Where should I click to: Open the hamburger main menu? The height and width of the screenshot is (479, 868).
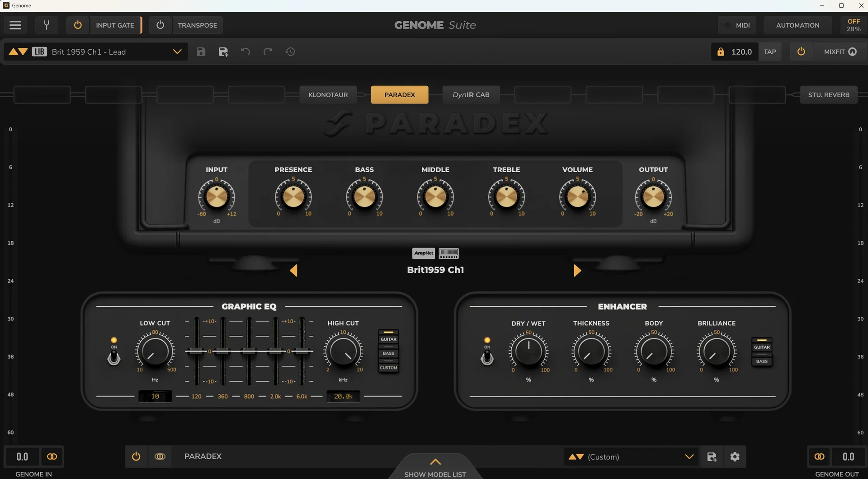coord(15,25)
